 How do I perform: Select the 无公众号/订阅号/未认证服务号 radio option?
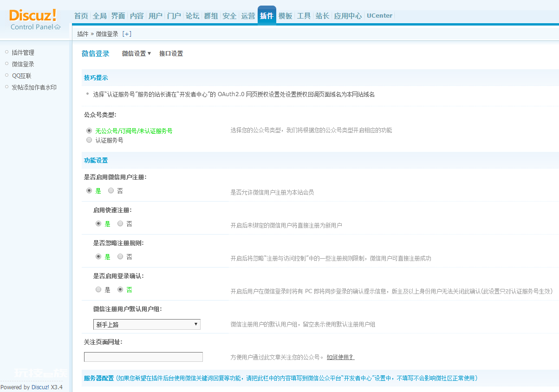89,131
